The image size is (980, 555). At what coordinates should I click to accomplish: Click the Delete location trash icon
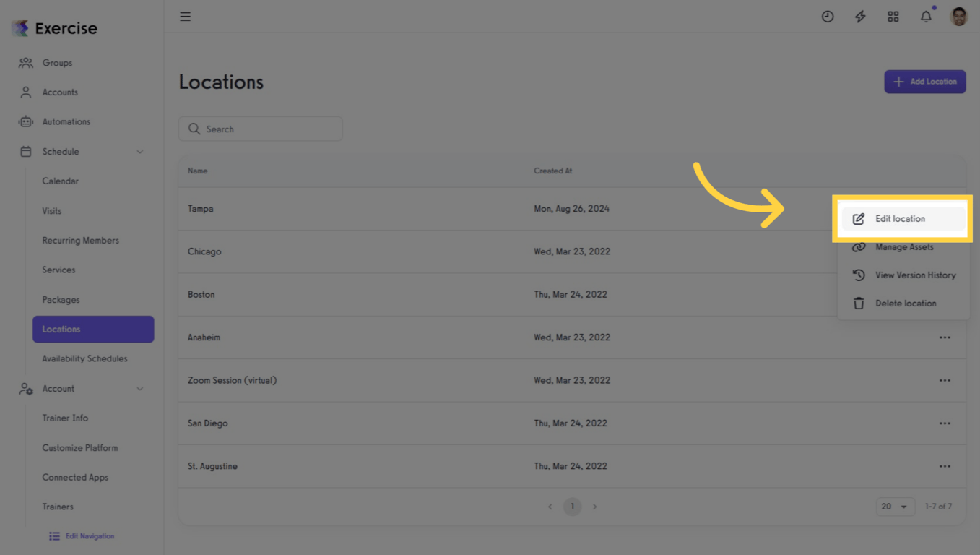tap(859, 303)
